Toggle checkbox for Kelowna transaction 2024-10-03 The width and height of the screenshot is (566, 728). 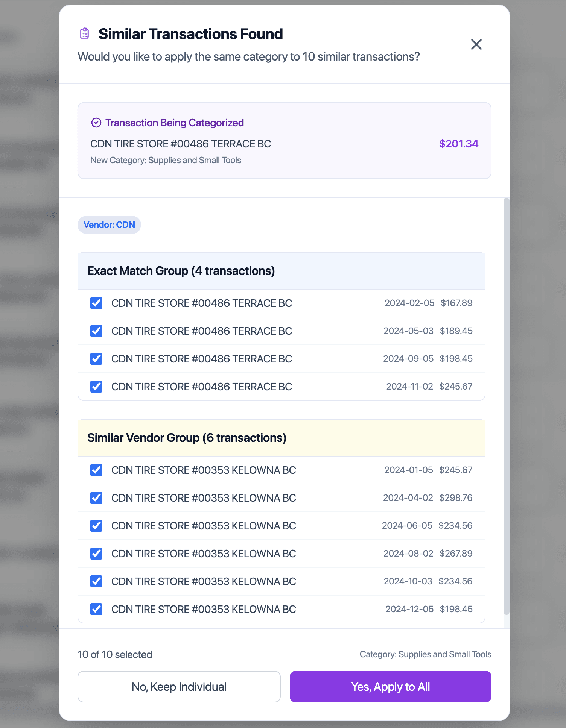tap(96, 581)
